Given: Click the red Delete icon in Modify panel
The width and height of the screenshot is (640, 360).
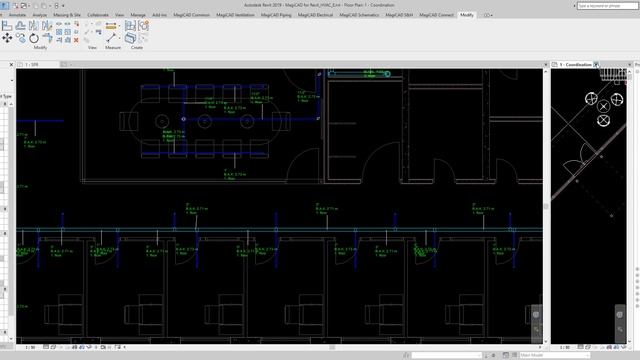Looking at the screenshot, I should 76,40.
